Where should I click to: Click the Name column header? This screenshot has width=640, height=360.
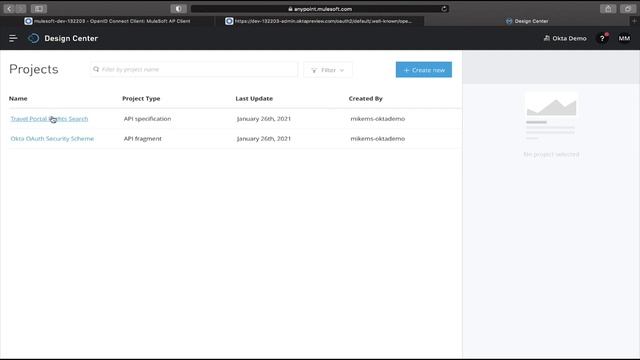(18, 98)
